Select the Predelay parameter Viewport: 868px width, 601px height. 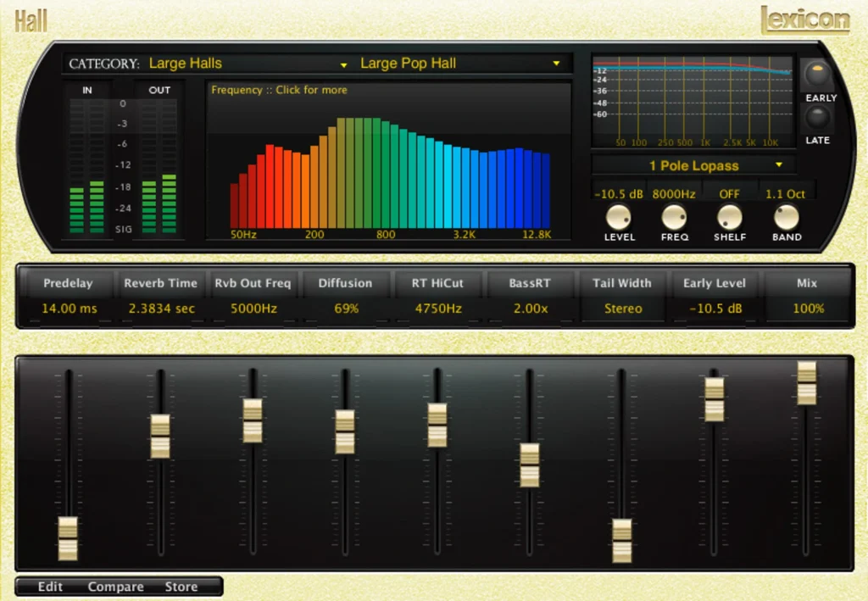pos(67,283)
